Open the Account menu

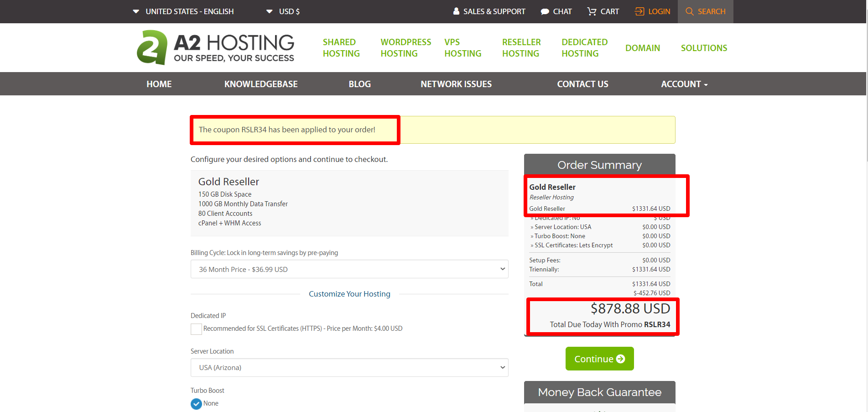[684, 84]
